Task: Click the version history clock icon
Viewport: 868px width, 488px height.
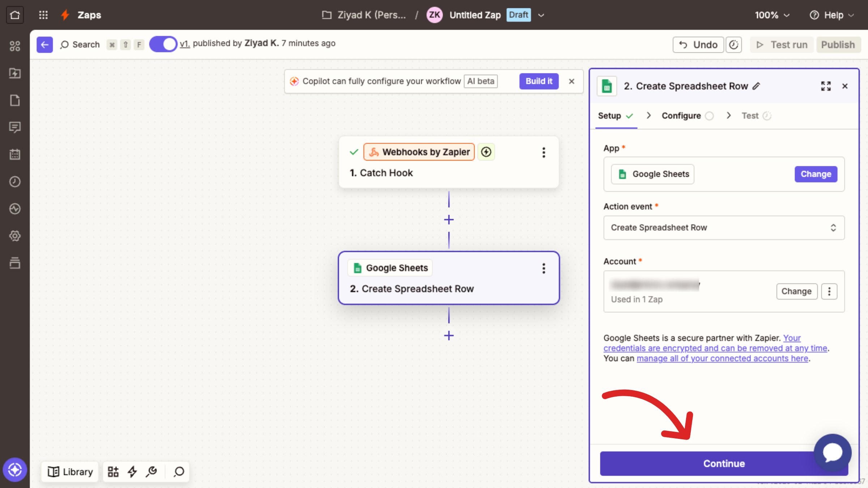Action: click(733, 45)
